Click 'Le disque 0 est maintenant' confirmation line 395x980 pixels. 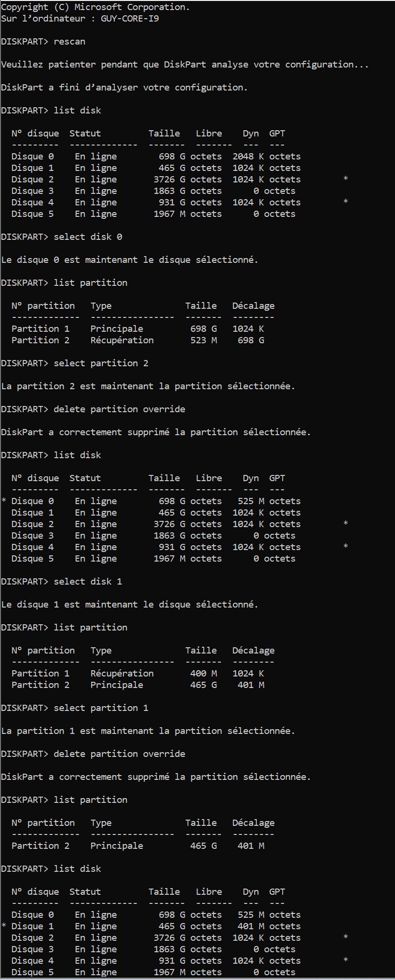click(130, 260)
